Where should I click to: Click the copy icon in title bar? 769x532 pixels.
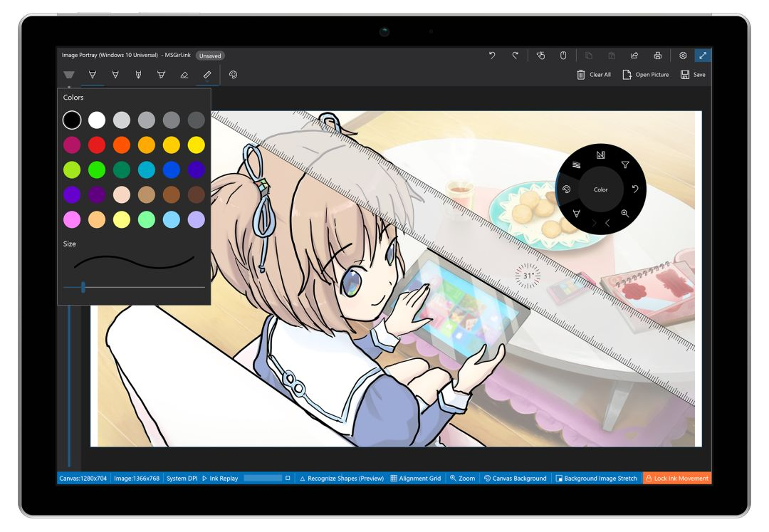click(589, 56)
